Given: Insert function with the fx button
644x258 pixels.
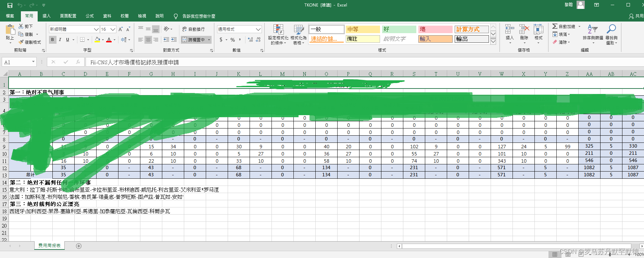Looking at the screenshot, I should point(78,62).
